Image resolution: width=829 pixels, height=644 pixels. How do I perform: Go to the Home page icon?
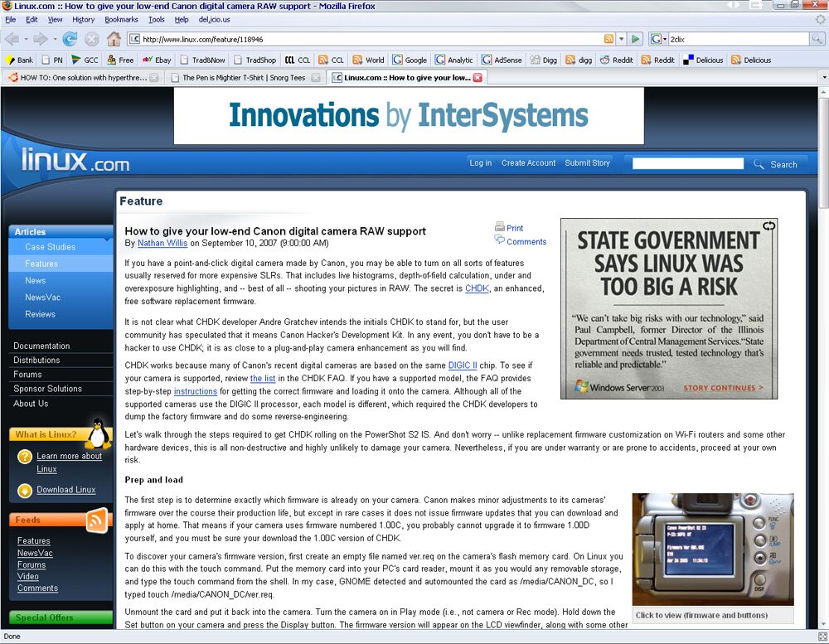click(x=114, y=39)
